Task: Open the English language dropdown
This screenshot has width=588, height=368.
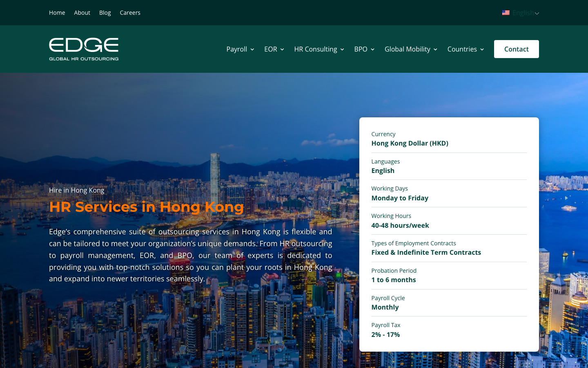Action: (521, 13)
